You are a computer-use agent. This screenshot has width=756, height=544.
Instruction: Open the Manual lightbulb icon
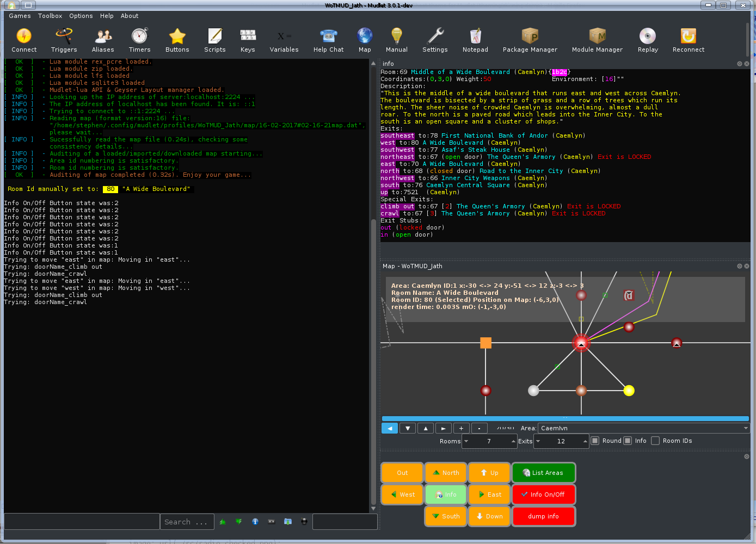pos(397,41)
